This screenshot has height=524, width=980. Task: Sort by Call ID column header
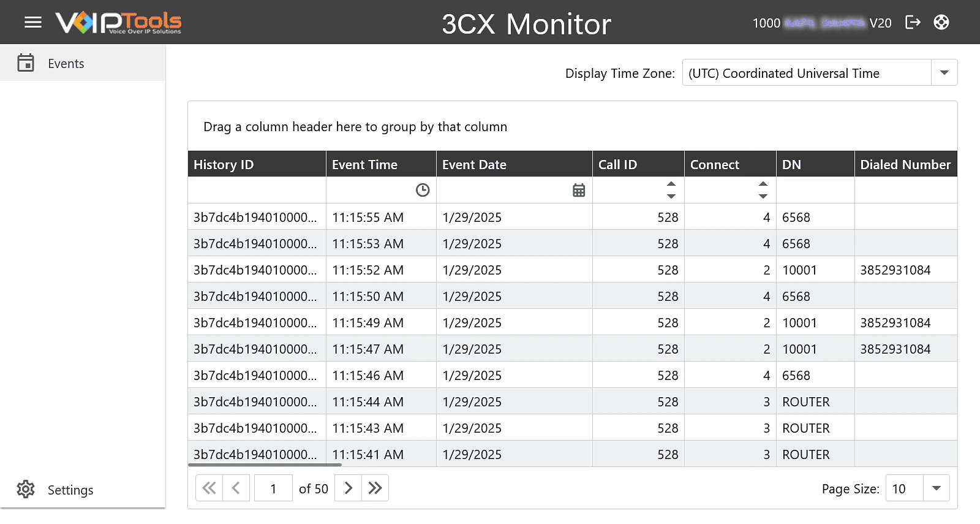[x=638, y=164]
